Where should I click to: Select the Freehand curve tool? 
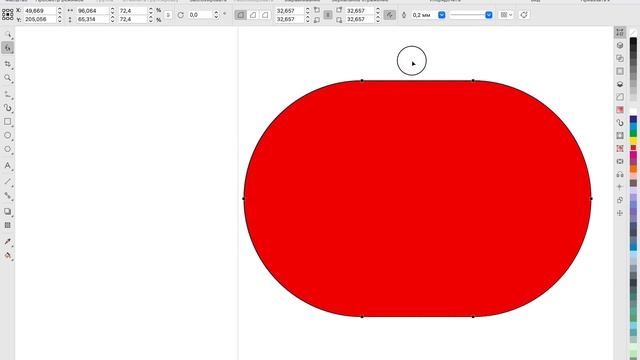click(x=7, y=94)
